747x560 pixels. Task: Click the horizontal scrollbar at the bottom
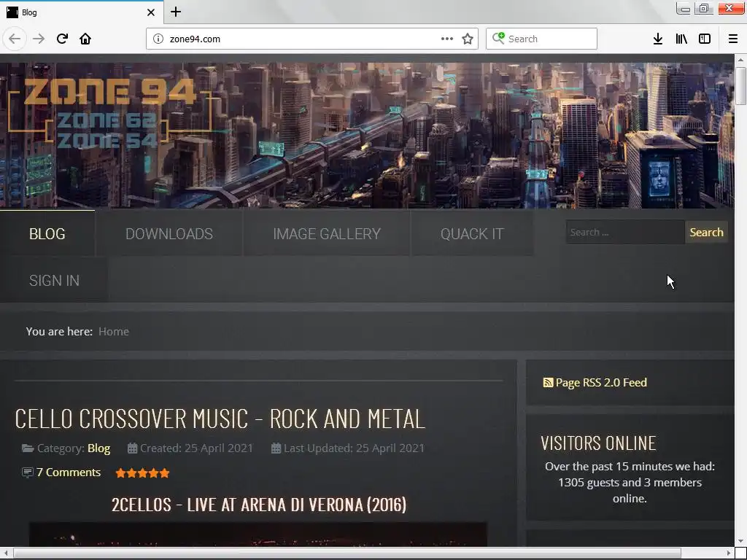point(347,553)
